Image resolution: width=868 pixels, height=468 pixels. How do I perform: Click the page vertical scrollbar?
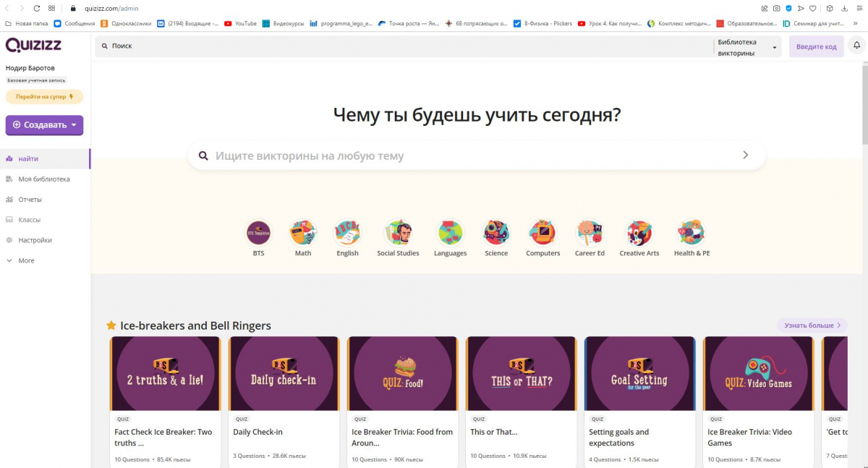(864, 105)
